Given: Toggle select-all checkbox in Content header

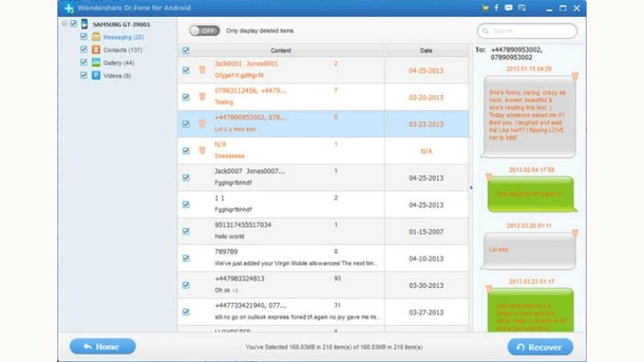Looking at the screenshot, I should pos(186,51).
